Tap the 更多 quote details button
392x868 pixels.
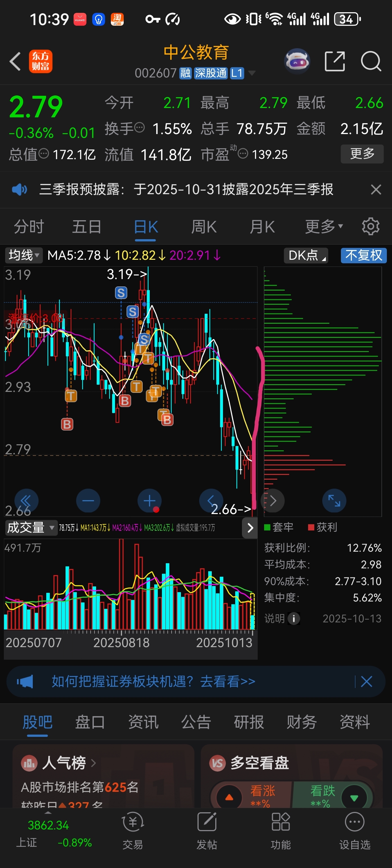(x=362, y=154)
